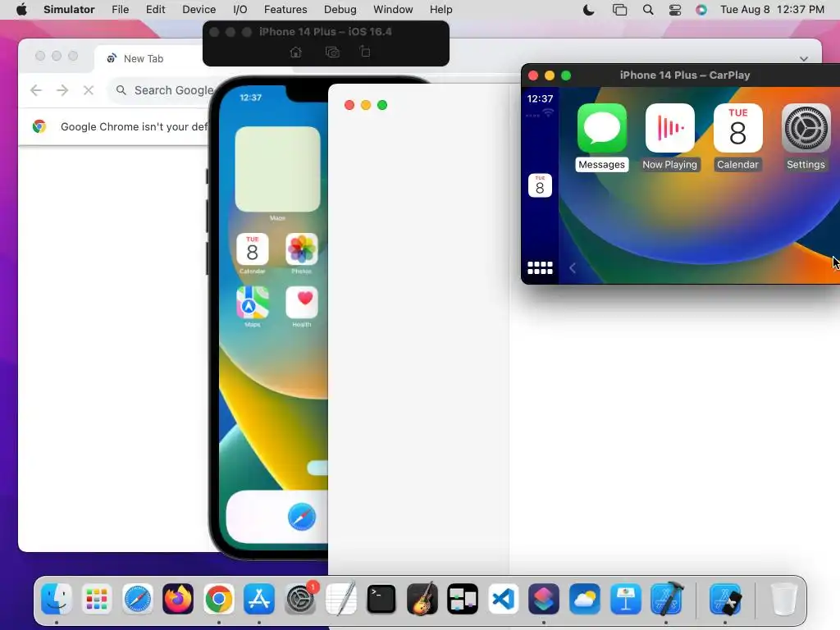
Task: Show the CarPlay app grid dashboard button
Action: (x=540, y=268)
